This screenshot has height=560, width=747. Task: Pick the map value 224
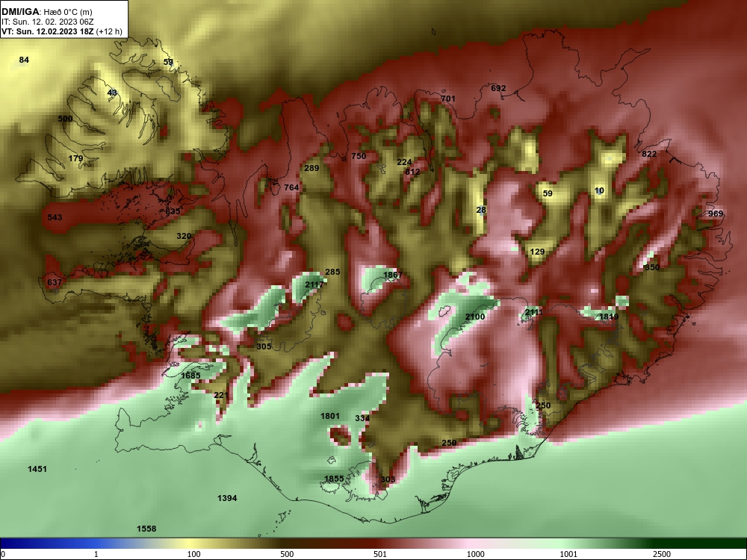point(404,162)
